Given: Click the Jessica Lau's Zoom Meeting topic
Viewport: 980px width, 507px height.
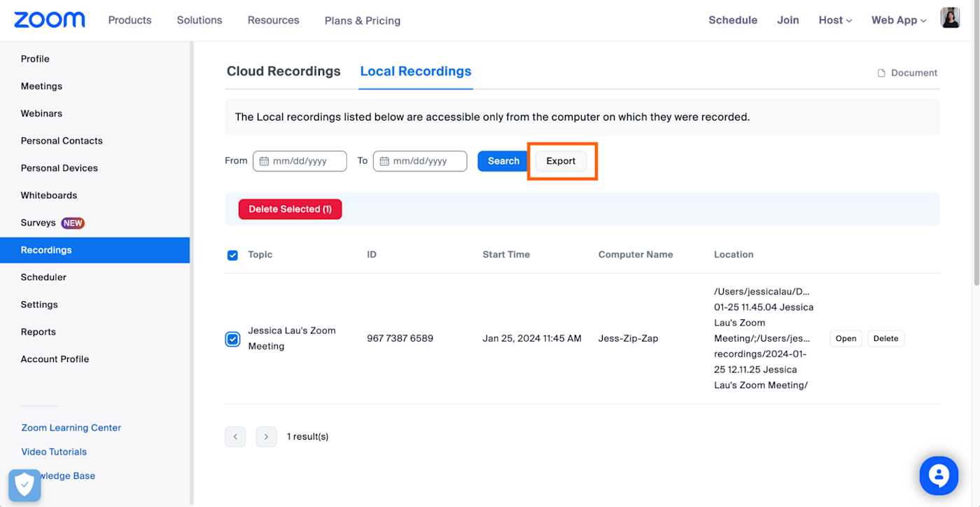Looking at the screenshot, I should coord(292,338).
